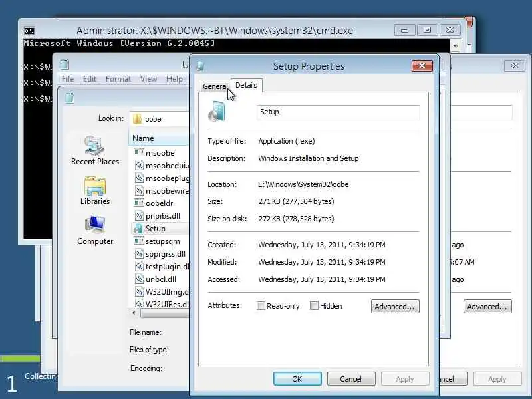532x399 pixels.
Task: Select msoobewire file in list
Action: click(162, 191)
